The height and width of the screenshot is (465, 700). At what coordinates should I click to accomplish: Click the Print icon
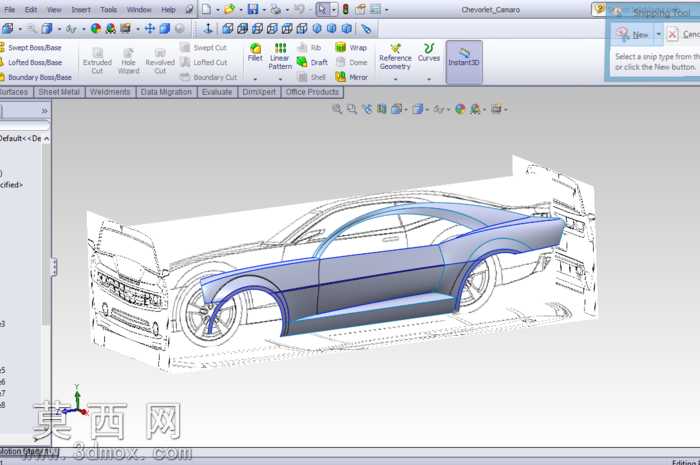(x=276, y=9)
